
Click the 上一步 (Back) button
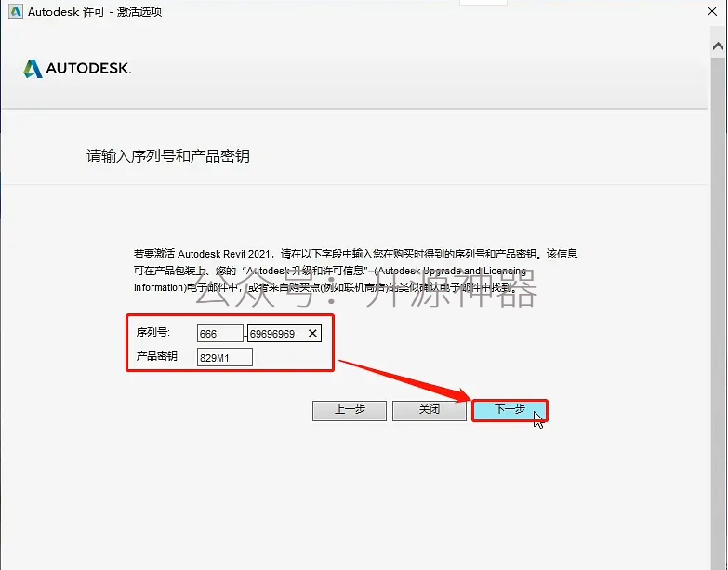[350, 410]
